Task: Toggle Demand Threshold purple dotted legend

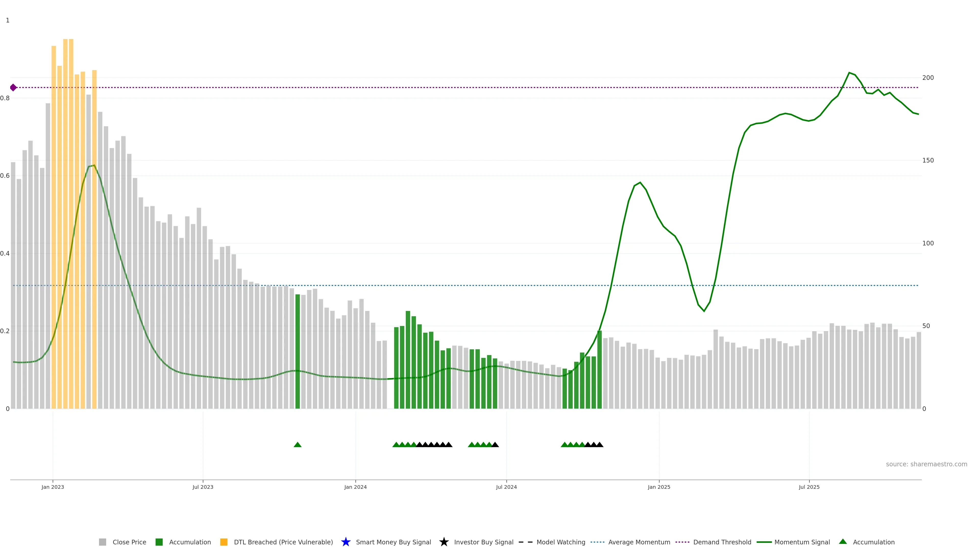Action: pos(682,542)
